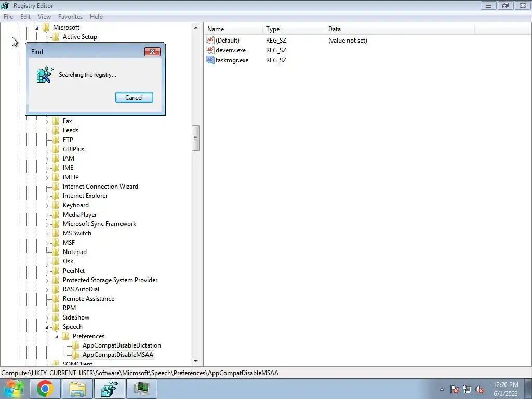Image resolution: width=532 pixels, height=399 pixels.
Task: Expand the Active Setup key
Action: pyautogui.click(x=47, y=37)
